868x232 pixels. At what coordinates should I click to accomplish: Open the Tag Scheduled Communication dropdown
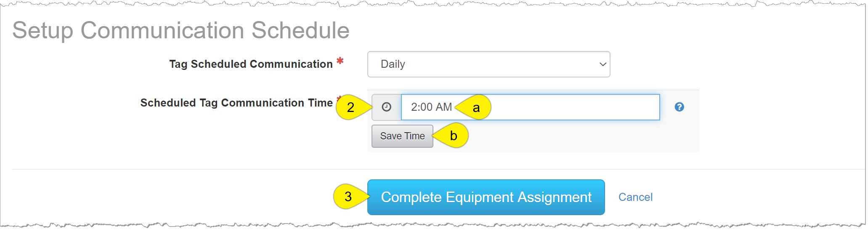pyautogui.click(x=488, y=64)
